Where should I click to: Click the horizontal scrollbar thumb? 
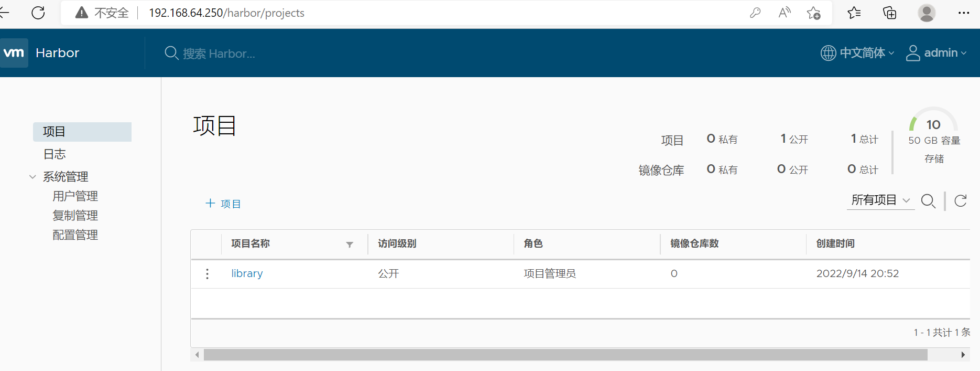pos(565,355)
